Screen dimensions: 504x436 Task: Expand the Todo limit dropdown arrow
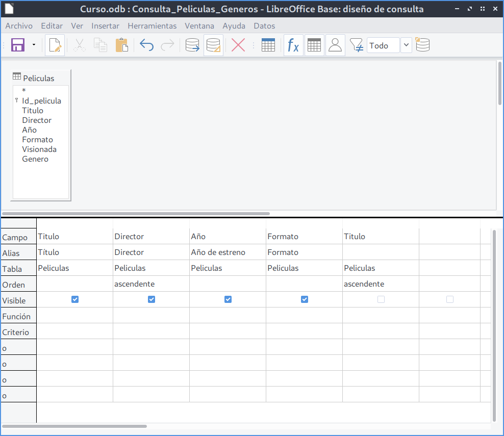pyautogui.click(x=406, y=45)
